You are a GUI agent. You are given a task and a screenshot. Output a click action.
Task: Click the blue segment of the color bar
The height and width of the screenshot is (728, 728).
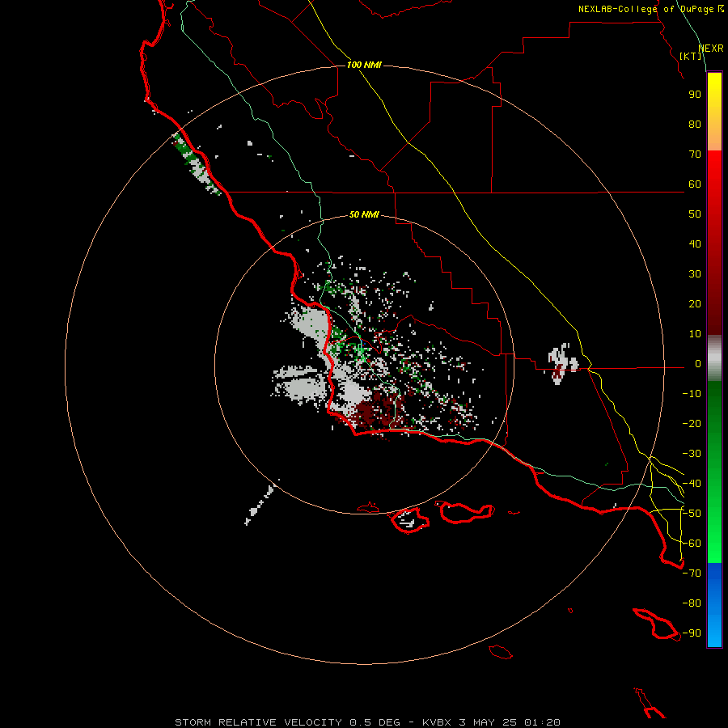[x=714, y=603]
